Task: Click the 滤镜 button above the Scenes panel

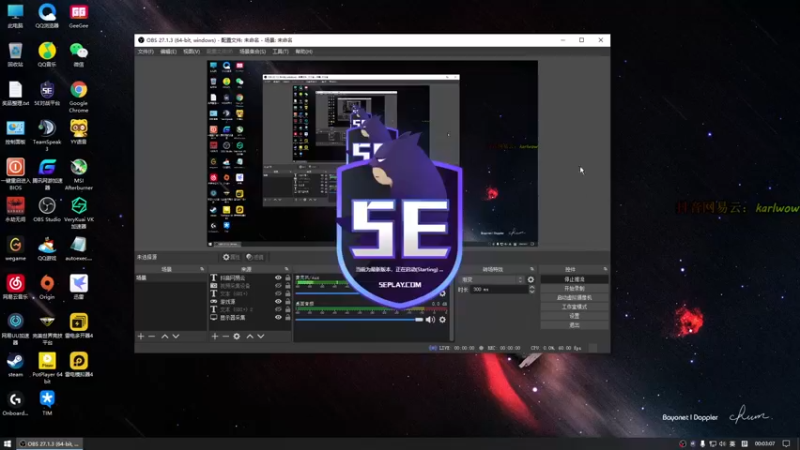Action: point(255,257)
